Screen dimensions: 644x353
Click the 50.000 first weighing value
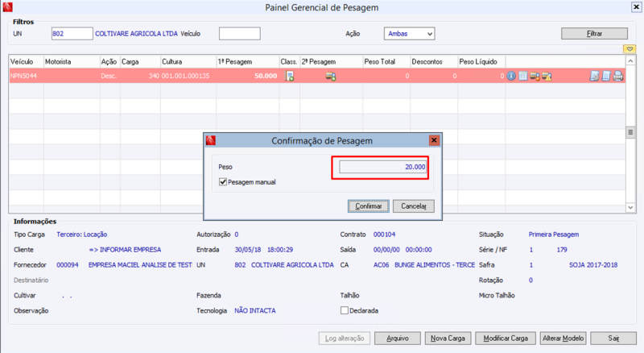(x=266, y=76)
